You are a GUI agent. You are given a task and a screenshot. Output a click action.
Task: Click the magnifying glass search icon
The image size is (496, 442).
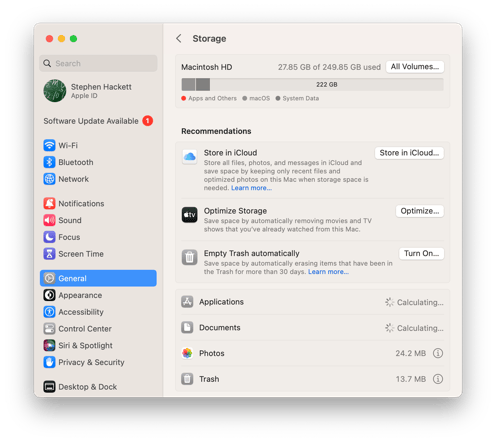47,63
